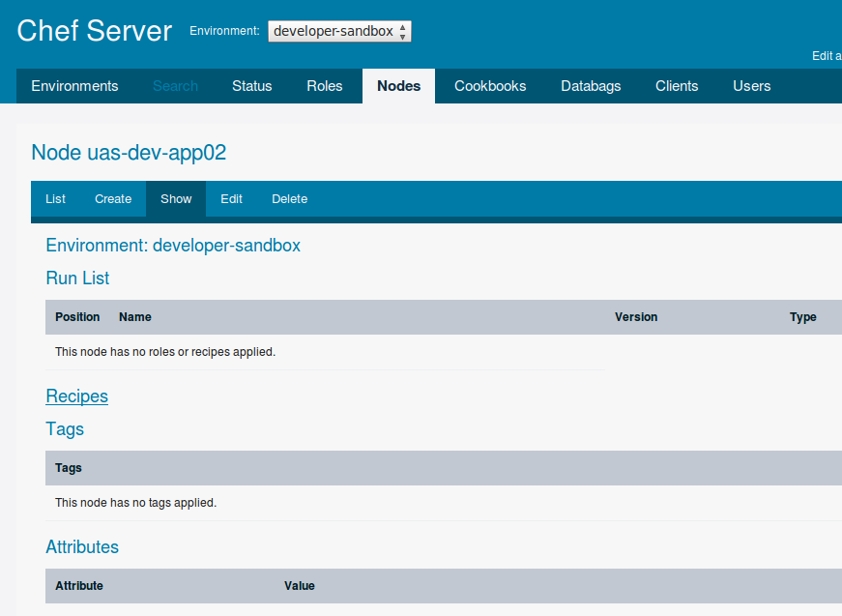The image size is (842, 616).
Task: Click Edit in the node submenu
Action: pos(231,198)
